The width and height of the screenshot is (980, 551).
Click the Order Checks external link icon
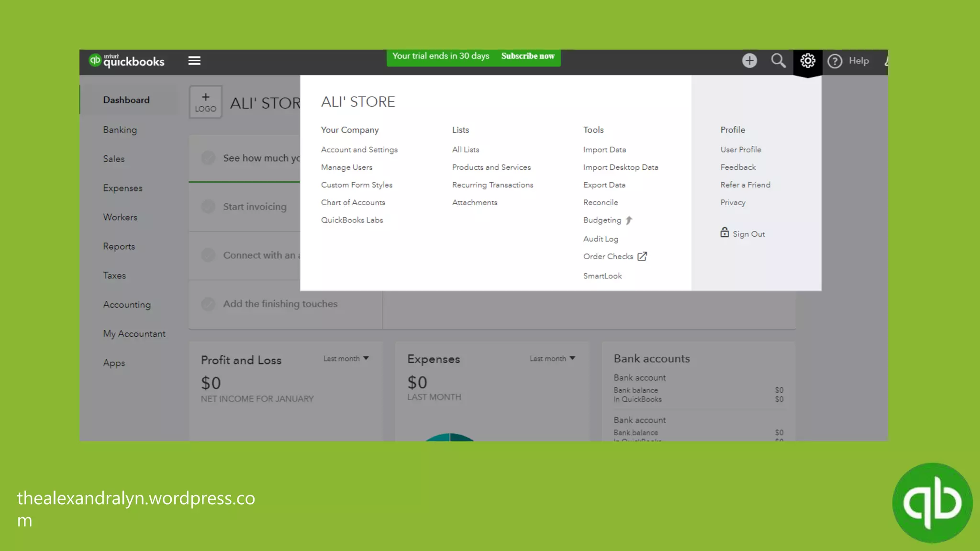pyautogui.click(x=642, y=257)
